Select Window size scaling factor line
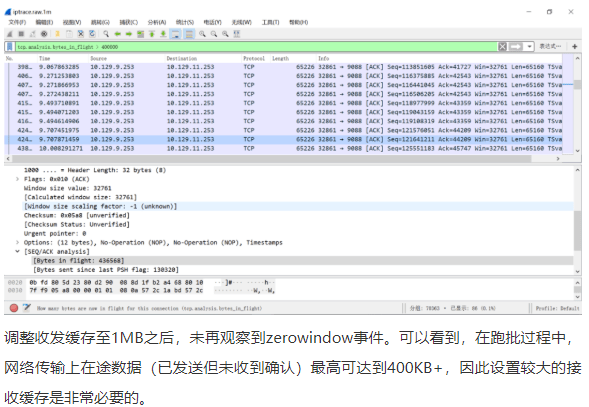 pos(298,206)
